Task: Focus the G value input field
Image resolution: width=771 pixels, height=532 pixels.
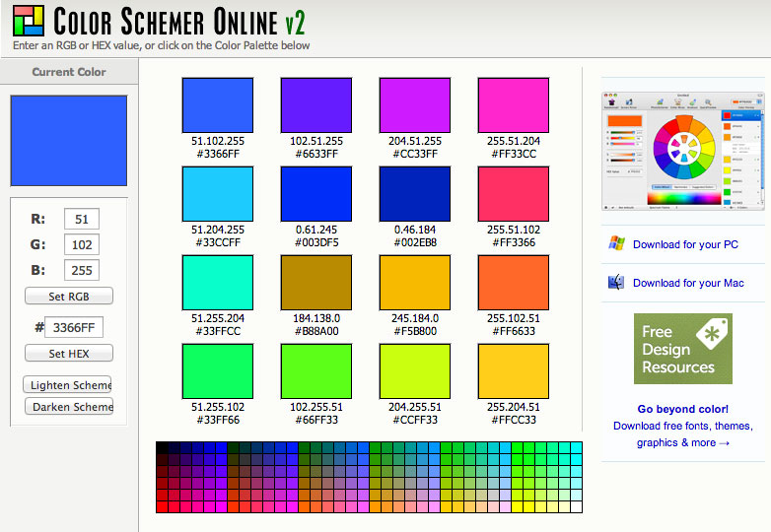Action: point(81,244)
